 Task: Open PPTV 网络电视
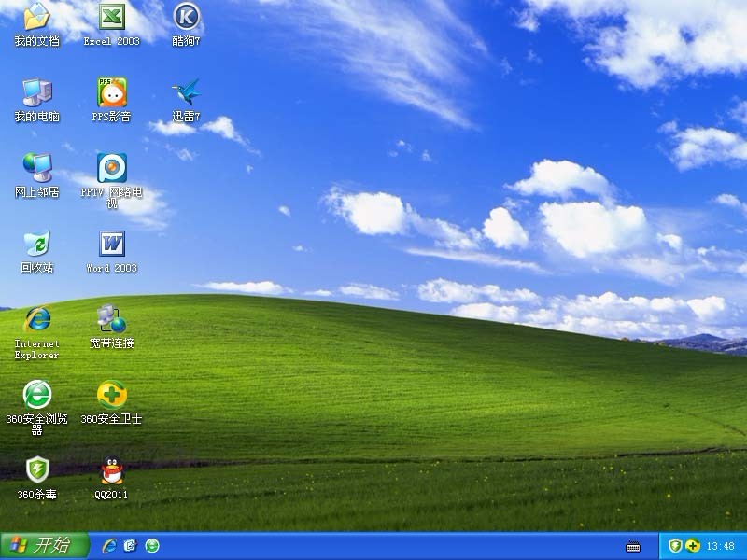point(113,174)
